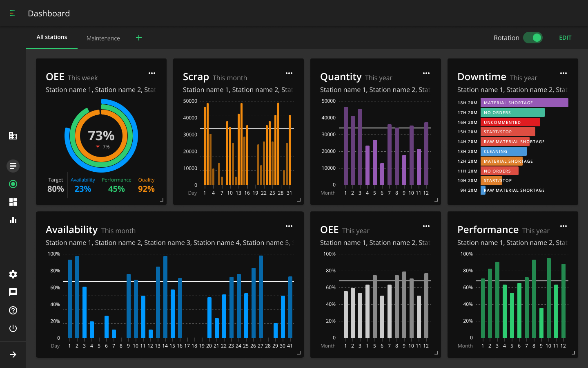Open application settings via gear icon
The width and height of the screenshot is (588, 368).
[x=13, y=274]
